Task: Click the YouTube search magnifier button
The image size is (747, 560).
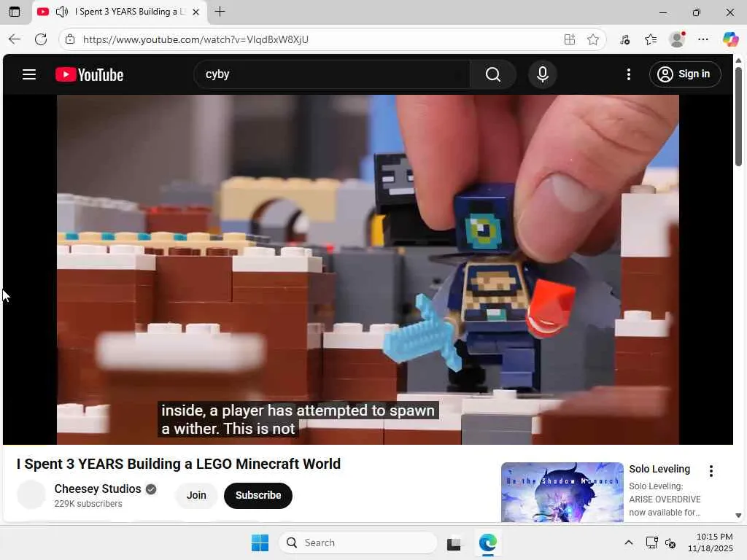Action: (x=492, y=74)
